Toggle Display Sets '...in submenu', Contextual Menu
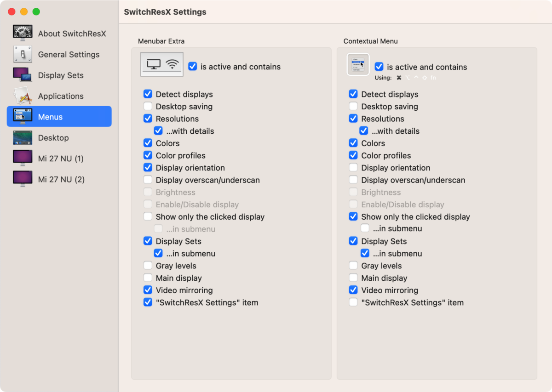 (365, 253)
